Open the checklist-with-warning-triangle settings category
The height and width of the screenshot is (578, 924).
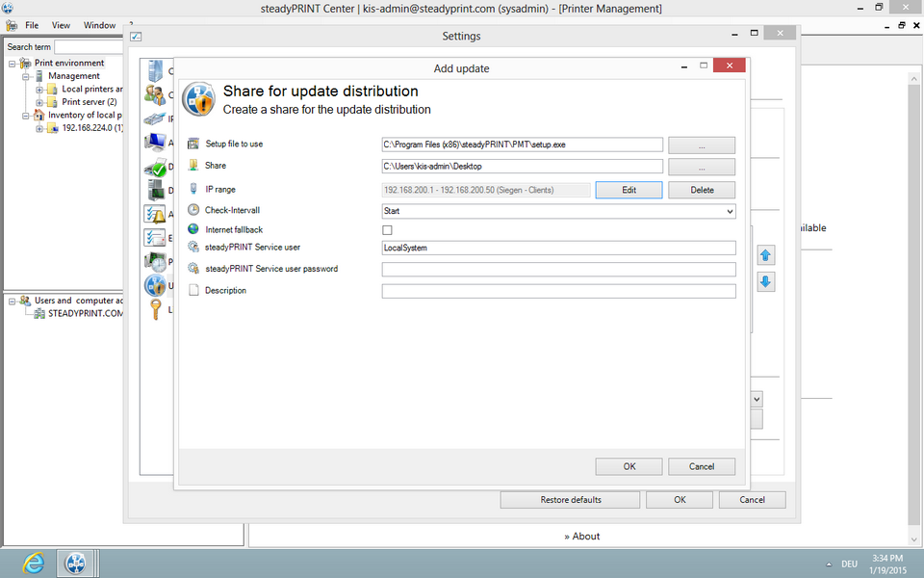tap(155, 214)
